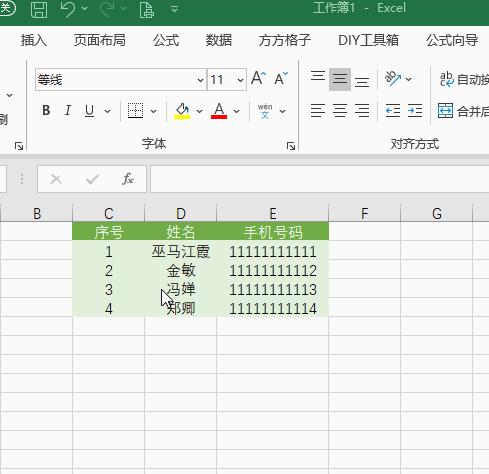Open the Borders dropdown arrow
The image size is (489, 474).
153,111
